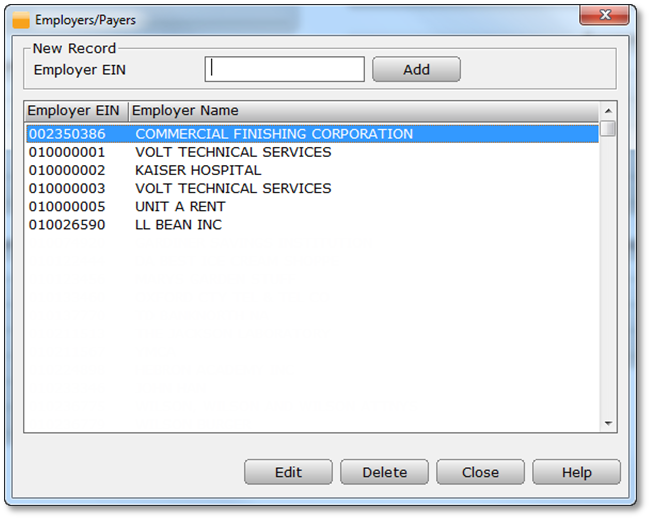The image size is (650, 519).
Task: Click the scroll down arrow in list
Action: (x=608, y=424)
